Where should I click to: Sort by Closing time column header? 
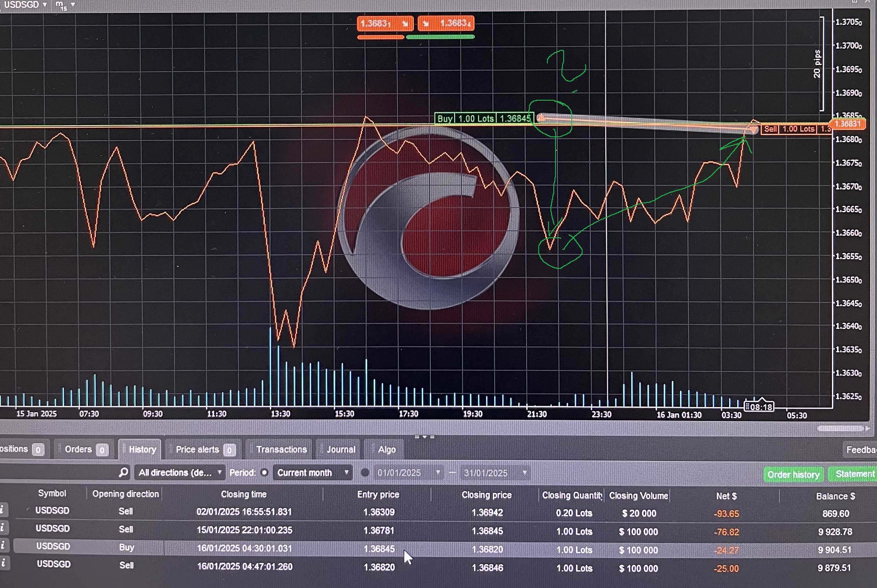pos(244,494)
